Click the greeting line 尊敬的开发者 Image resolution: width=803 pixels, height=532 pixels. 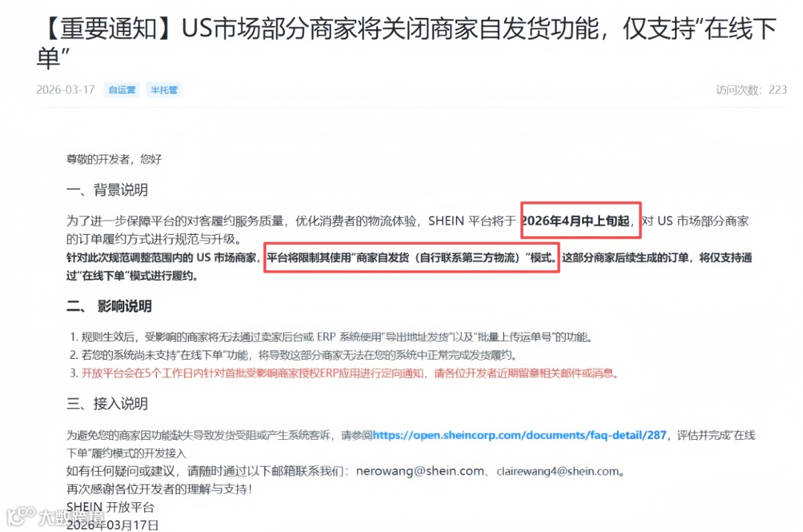coord(114,160)
